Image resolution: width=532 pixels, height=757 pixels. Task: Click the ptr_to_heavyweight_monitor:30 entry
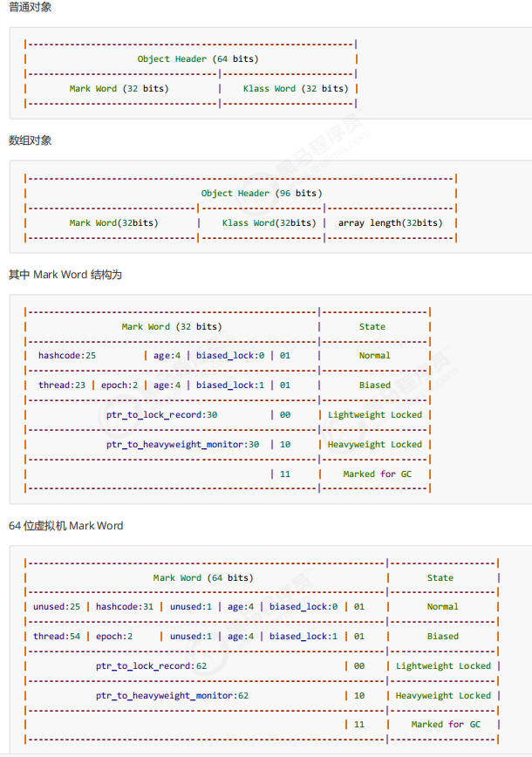click(x=183, y=445)
